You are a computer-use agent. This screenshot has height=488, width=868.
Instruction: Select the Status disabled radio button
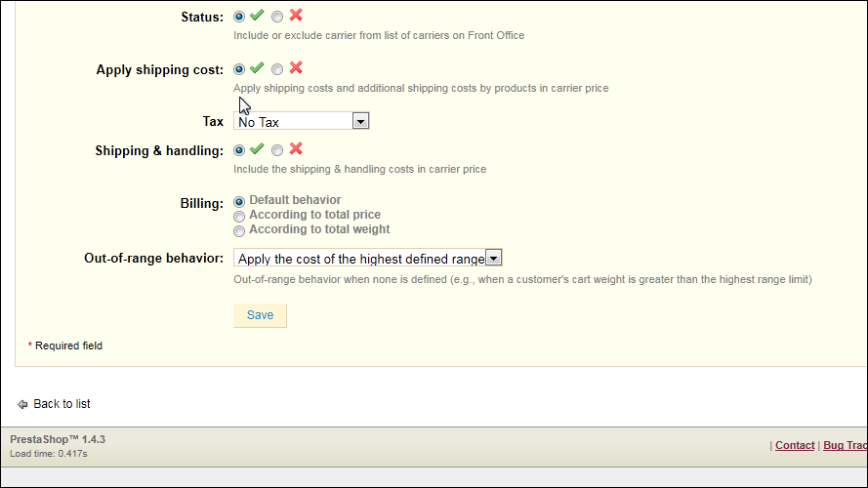pos(277,17)
